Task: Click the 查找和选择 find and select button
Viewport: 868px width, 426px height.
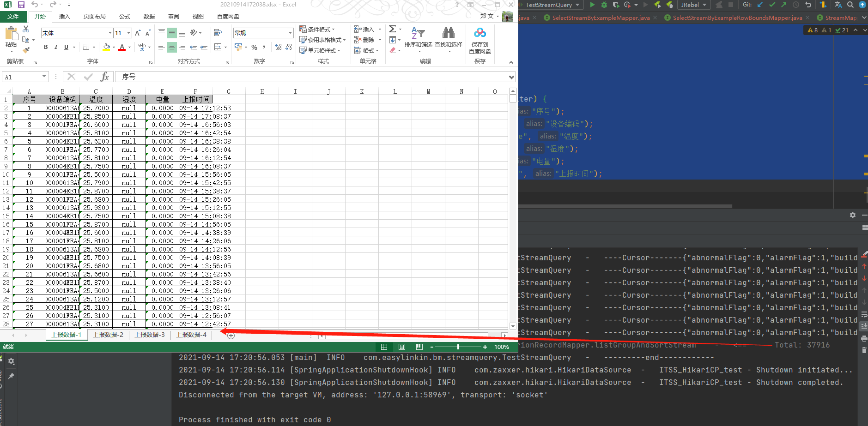Action: coord(449,39)
